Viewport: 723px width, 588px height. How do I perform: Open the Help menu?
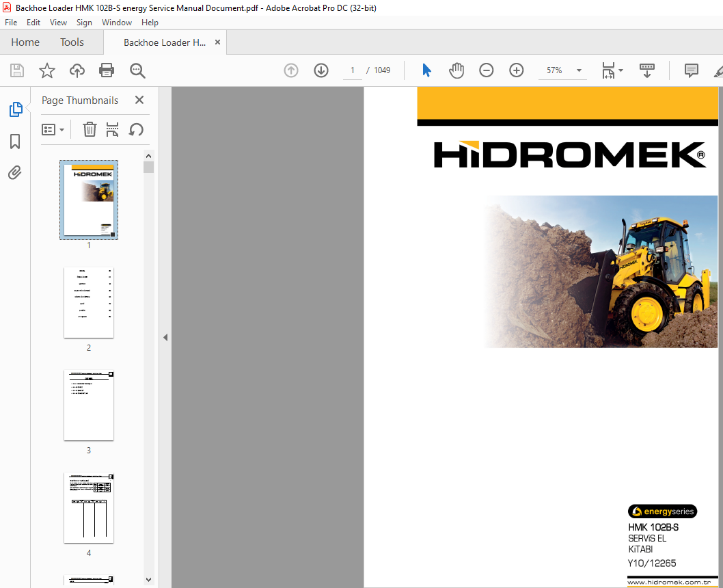[x=150, y=22]
